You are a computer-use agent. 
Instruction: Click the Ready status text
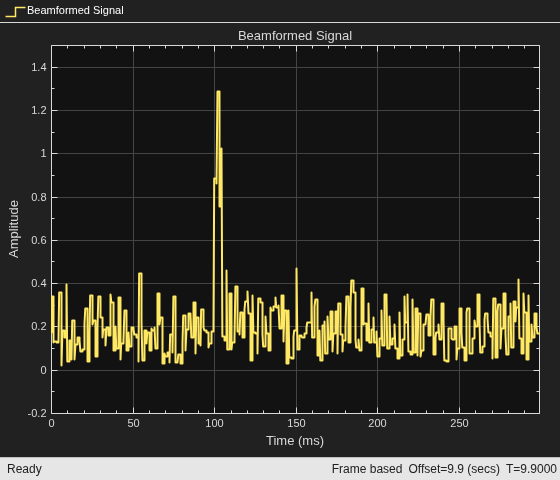24,469
